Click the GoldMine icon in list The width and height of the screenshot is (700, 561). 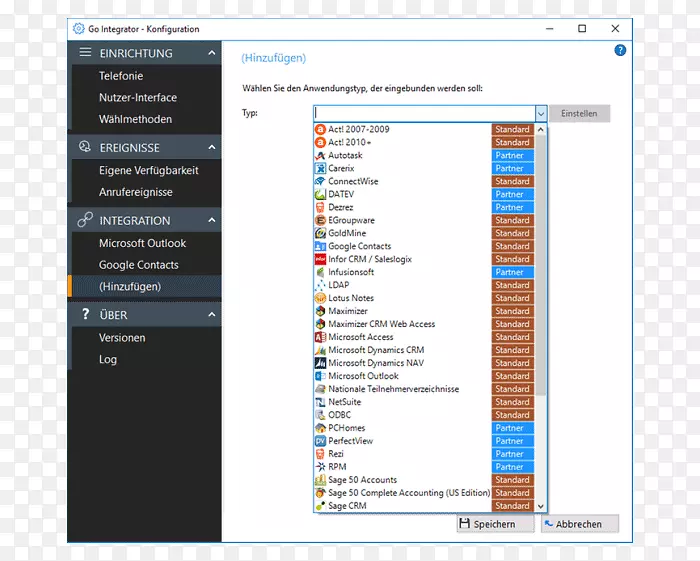(x=320, y=233)
